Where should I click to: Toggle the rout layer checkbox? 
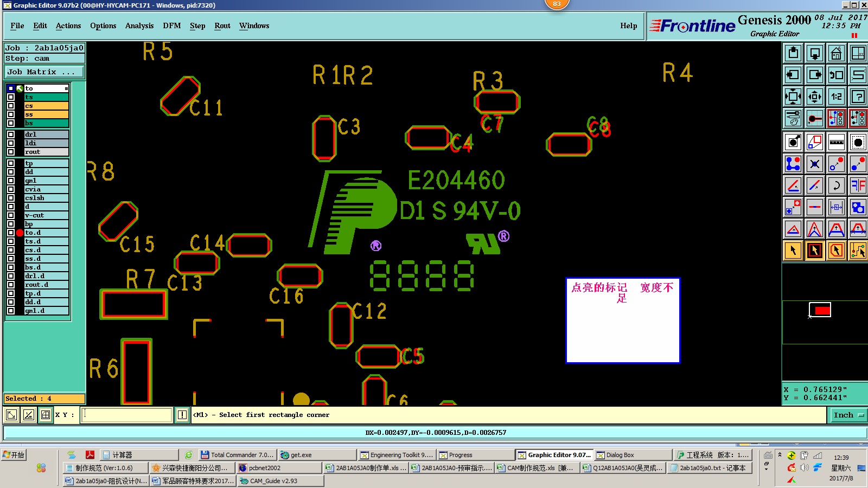click(11, 152)
